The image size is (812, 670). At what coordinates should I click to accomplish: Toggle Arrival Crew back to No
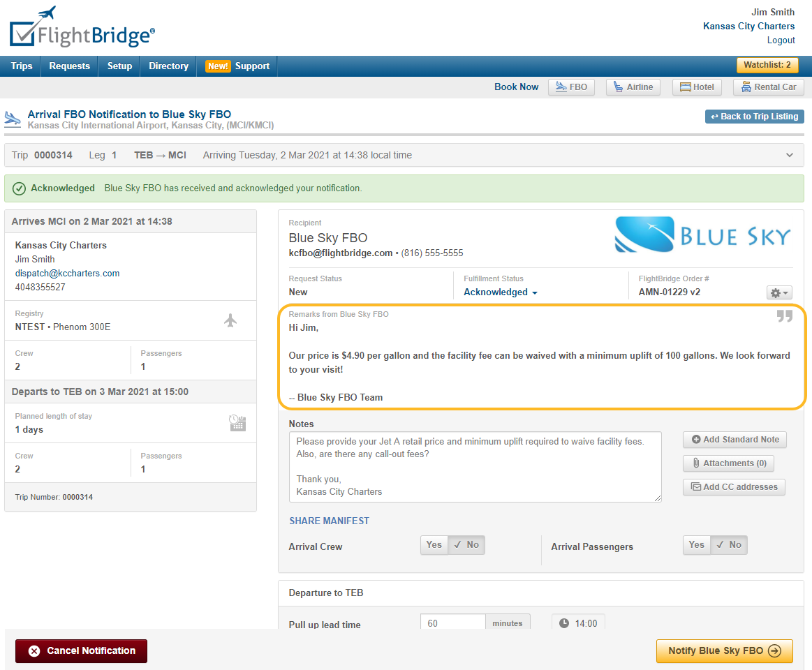pos(466,544)
